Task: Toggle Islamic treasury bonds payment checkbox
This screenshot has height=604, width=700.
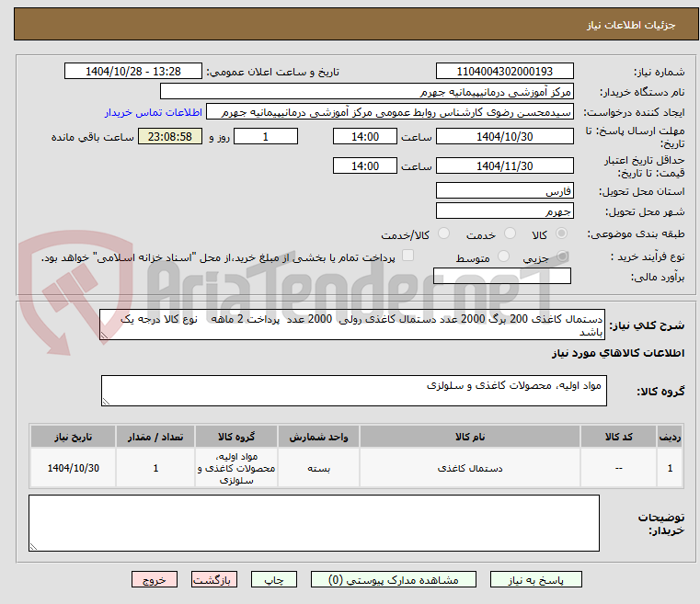Action: click(408, 256)
